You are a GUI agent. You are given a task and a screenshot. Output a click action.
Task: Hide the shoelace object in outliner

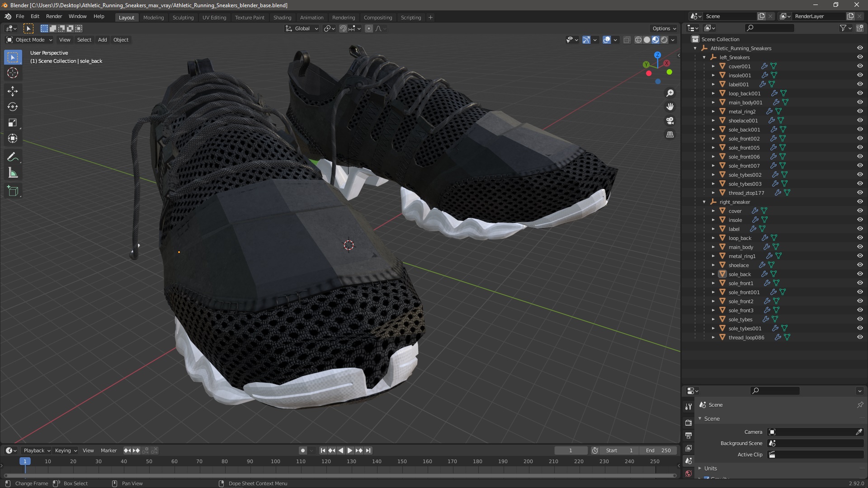(860, 265)
